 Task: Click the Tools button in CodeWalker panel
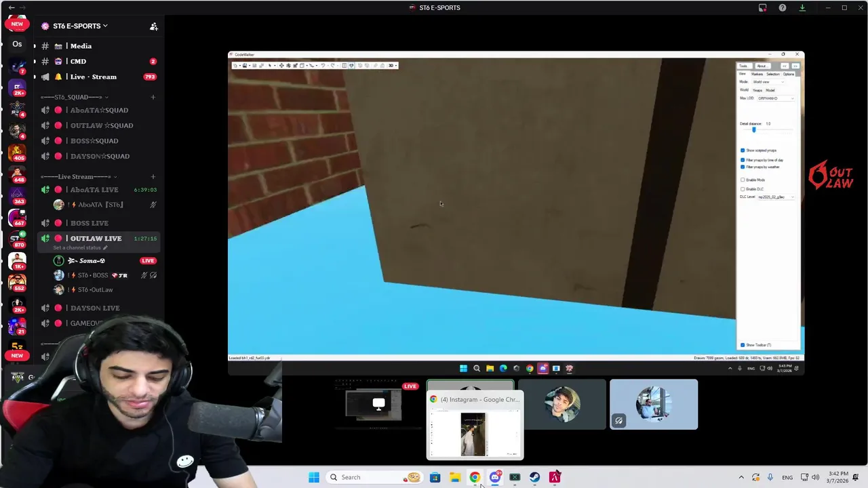point(745,66)
